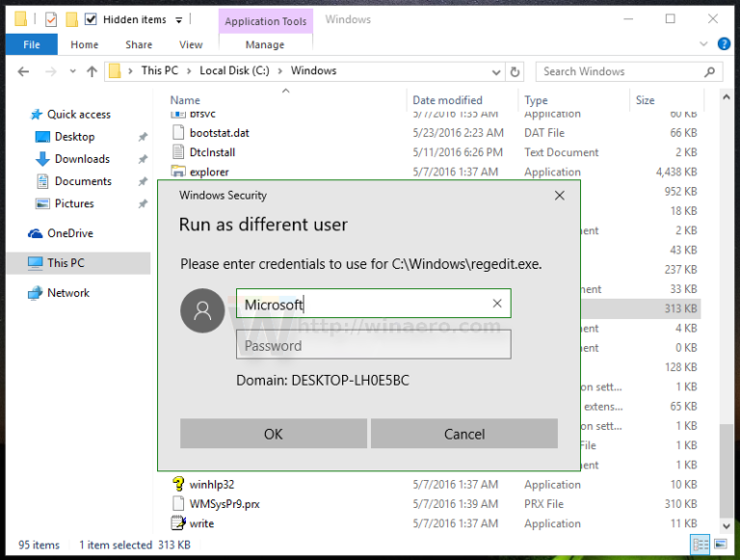
Task: Clear the username field with X
Action: pos(497,304)
